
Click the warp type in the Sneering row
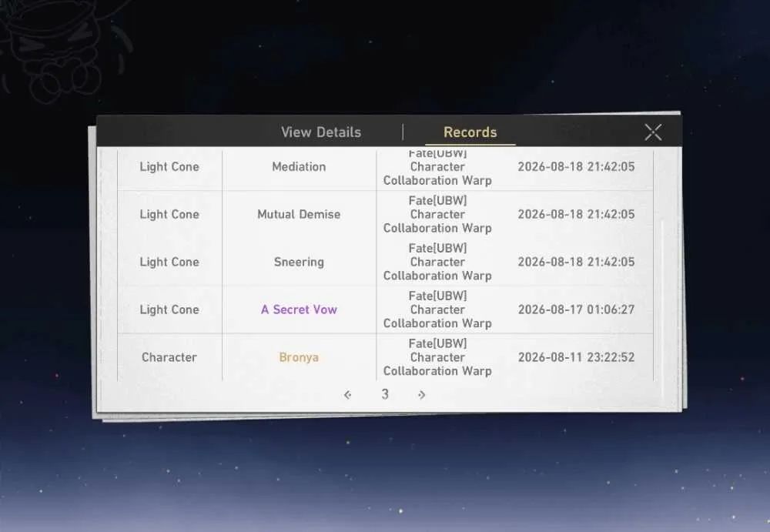point(437,262)
